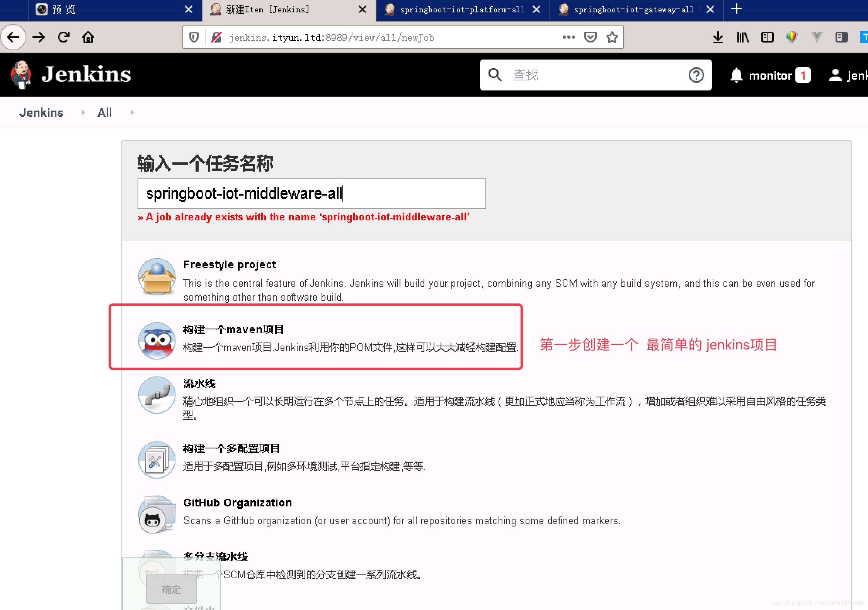Click the job already exists error message
Image resolution: width=868 pixels, height=610 pixels.
(x=304, y=217)
